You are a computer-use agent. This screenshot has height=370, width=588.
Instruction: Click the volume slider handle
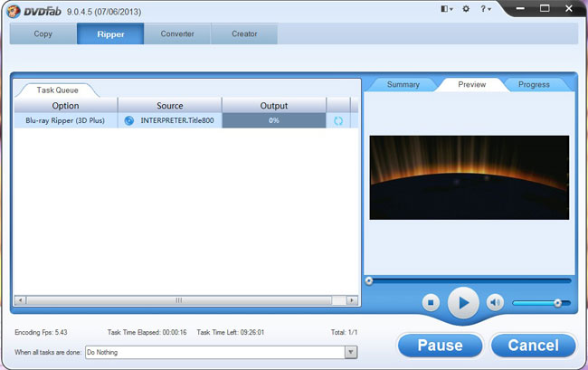pyautogui.click(x=557, y=303)
